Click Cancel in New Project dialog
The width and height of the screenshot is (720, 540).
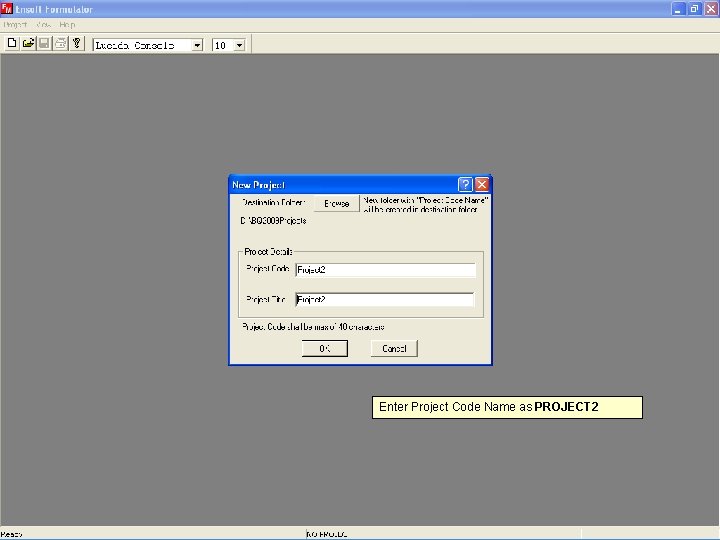coord(394,349)
